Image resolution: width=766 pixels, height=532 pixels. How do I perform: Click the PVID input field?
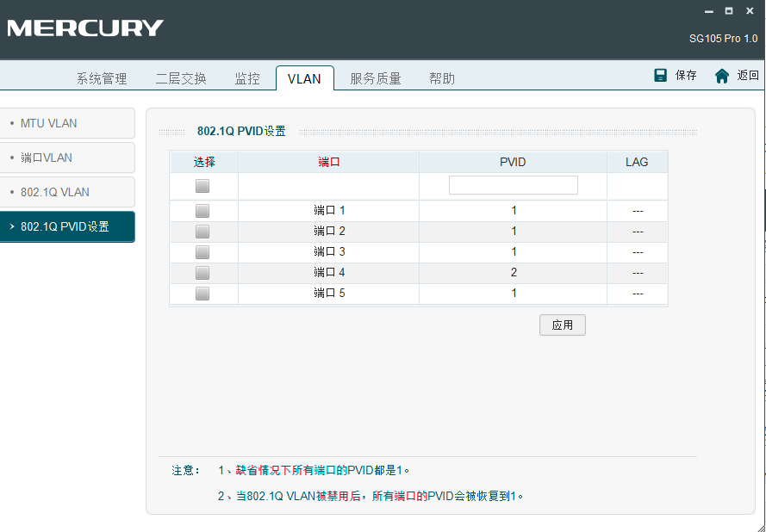513,185
